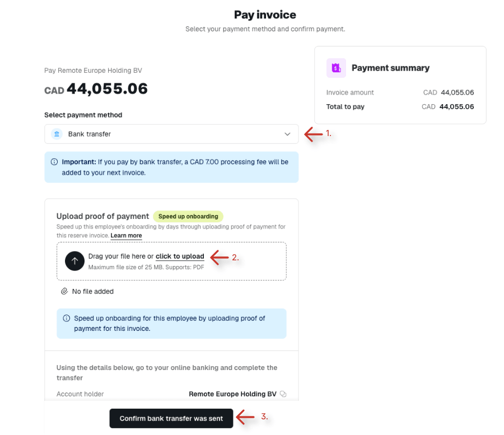Click the CAD 44,055.06 large amount
Image resolution: width=504 pixels, height=435 pixels.
(96, 88)
